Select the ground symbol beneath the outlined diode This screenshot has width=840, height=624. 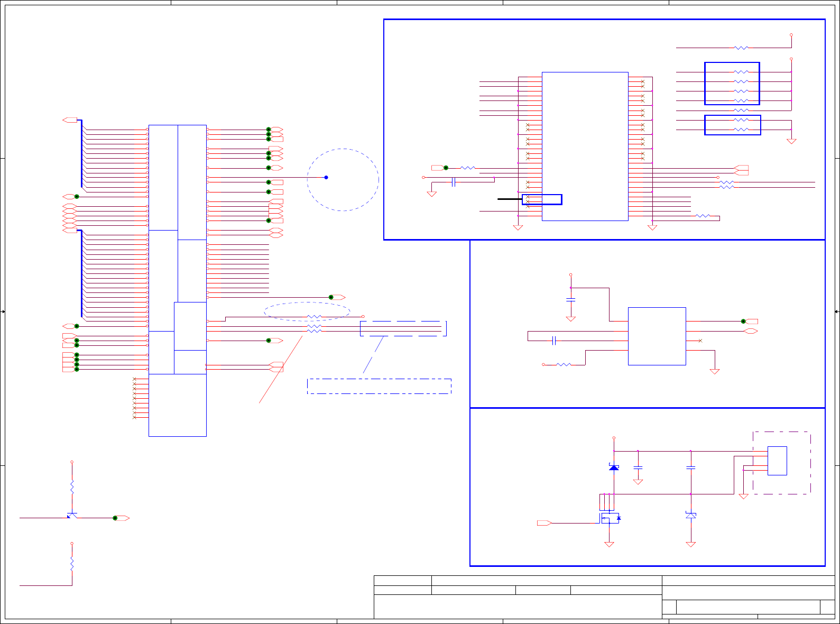690,544
